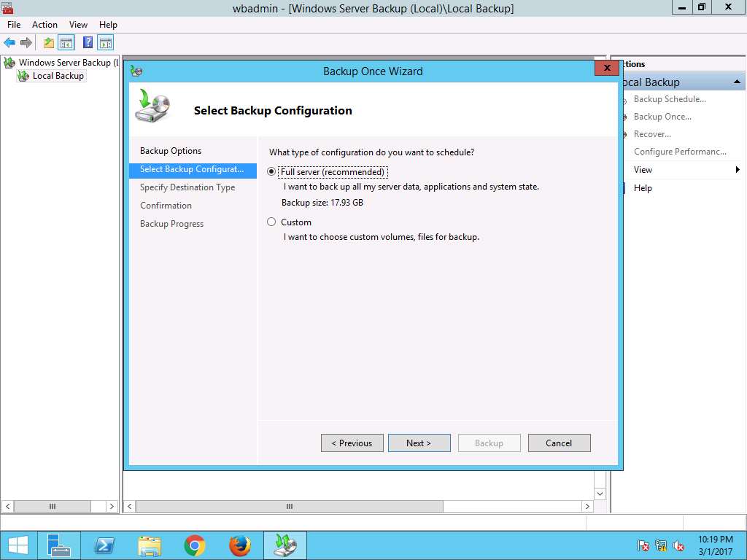This screenshot has height=560, width=747.
Task: Click Recover... in Actions pane
Action: [652, 134]
